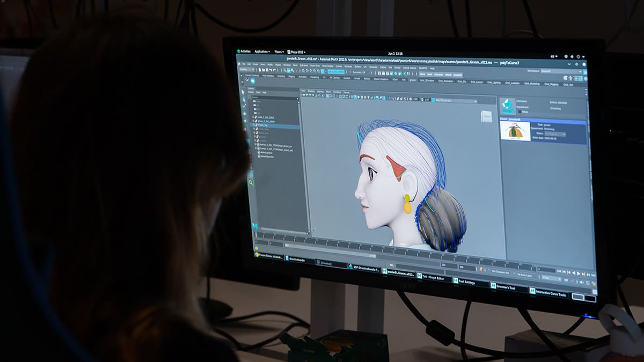Screen dimensions: 644x362
Task: Select the Rigging shelf tab
Action: (291, 76)
